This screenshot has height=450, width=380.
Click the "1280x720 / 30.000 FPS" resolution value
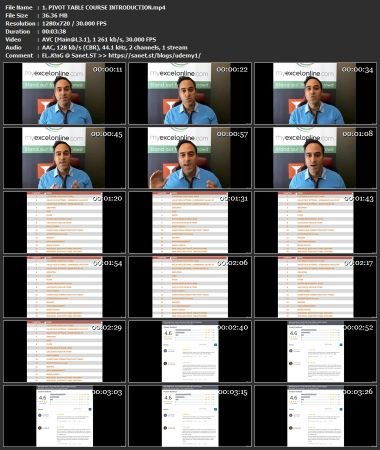[74, 23]
